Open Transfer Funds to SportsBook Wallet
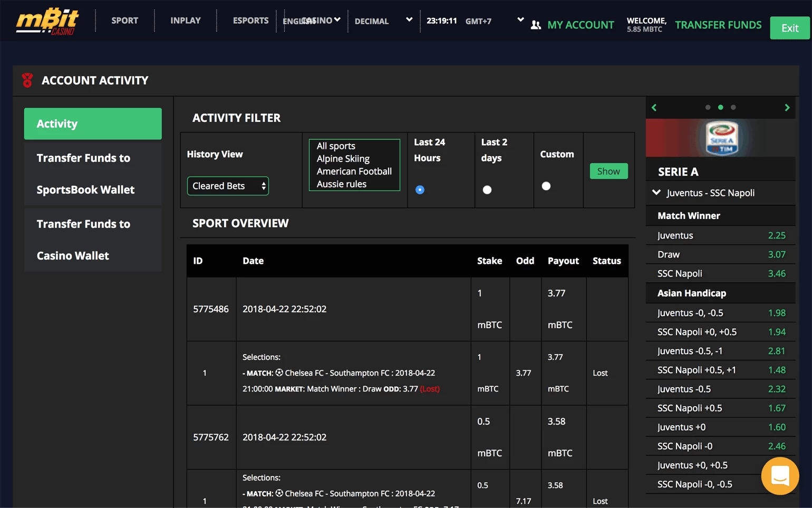812x508 pixels. [93, 174]
